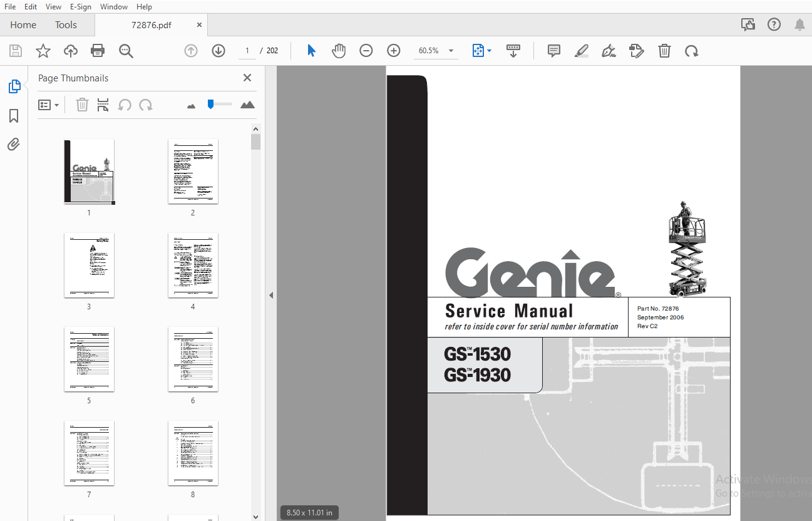
Task: Click thumbnails panel scroll up arrow
Action: (x=255, y=129)
